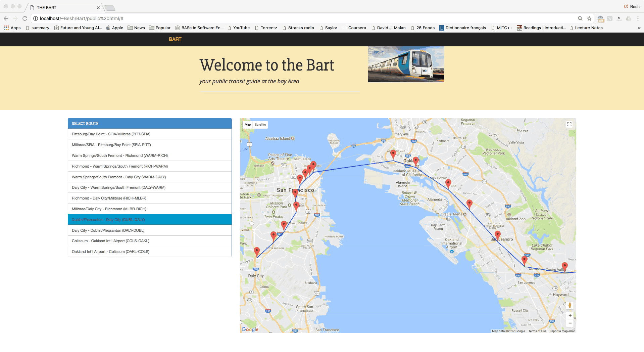Open the 8tracks radio bookmark

pos(298,28)
